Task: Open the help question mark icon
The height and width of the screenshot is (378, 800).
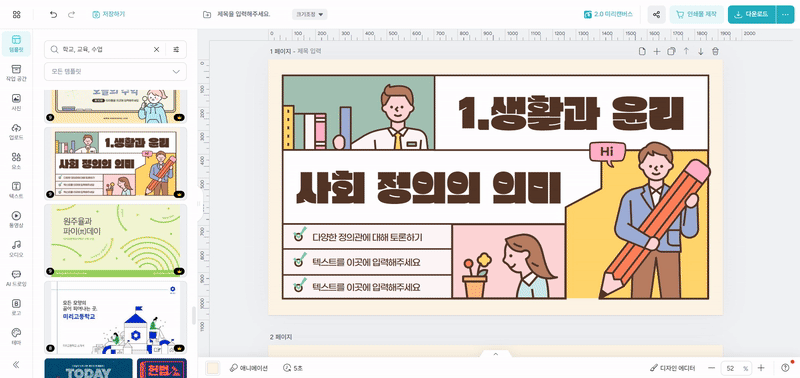Action: (x=786, y=368)
